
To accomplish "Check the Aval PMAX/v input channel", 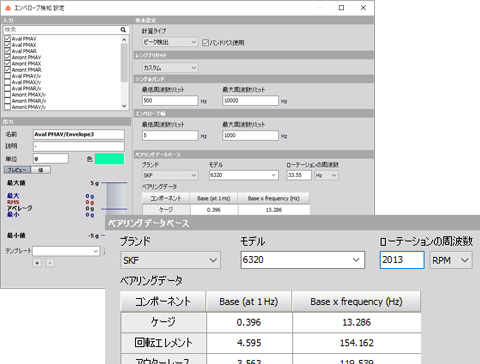I will [x=7, y=82].
